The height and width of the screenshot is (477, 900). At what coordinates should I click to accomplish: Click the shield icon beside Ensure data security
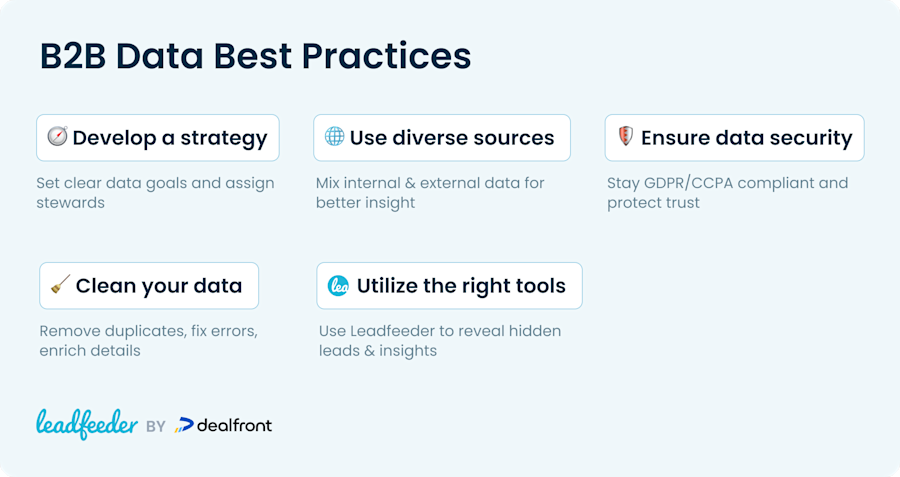tap(626, 137)
